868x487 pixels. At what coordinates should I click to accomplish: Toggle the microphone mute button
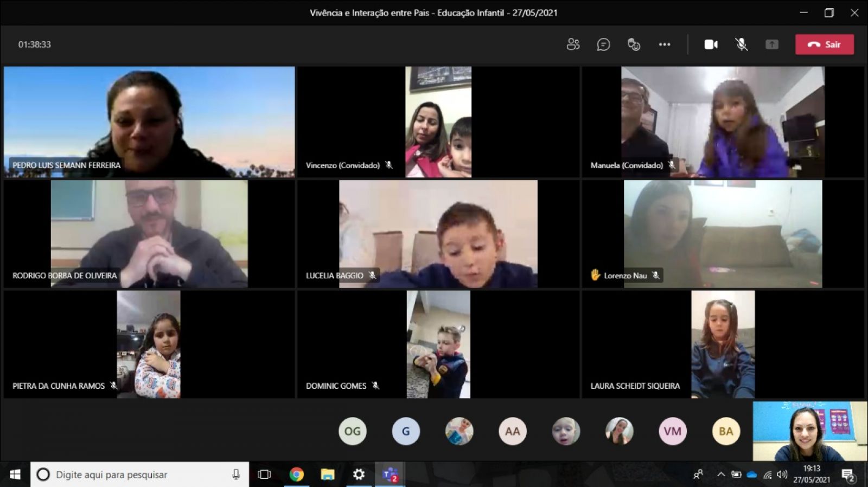point(741,44)
